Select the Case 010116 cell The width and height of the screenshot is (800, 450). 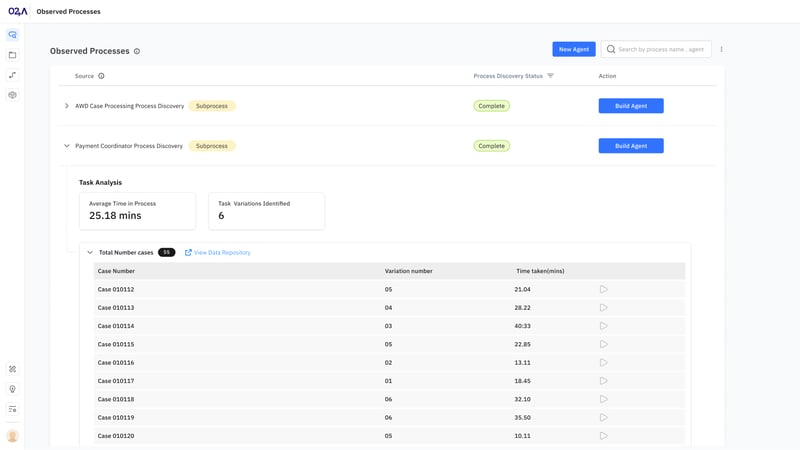tap(116, 363)
